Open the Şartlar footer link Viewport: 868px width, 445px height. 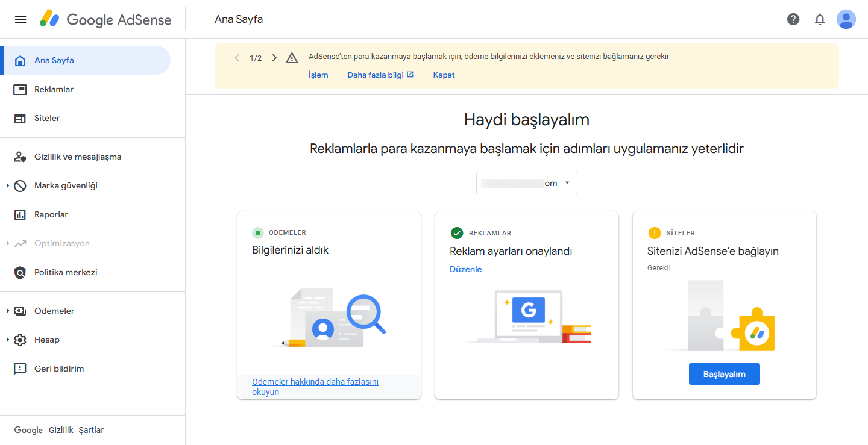(x=91, y=430)
